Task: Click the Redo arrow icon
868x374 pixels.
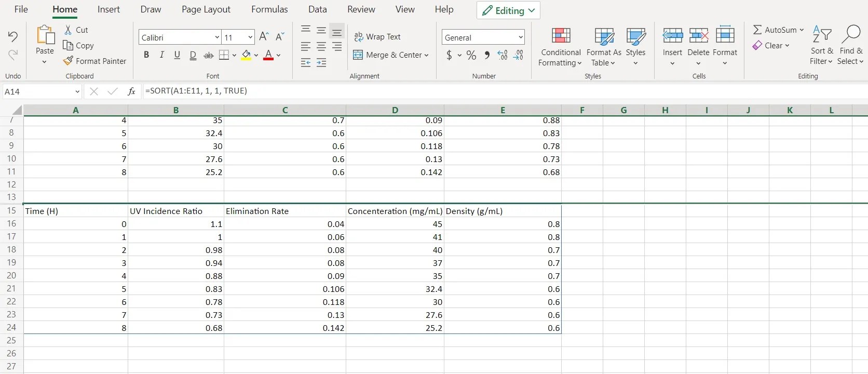Action: click(12, 55)
